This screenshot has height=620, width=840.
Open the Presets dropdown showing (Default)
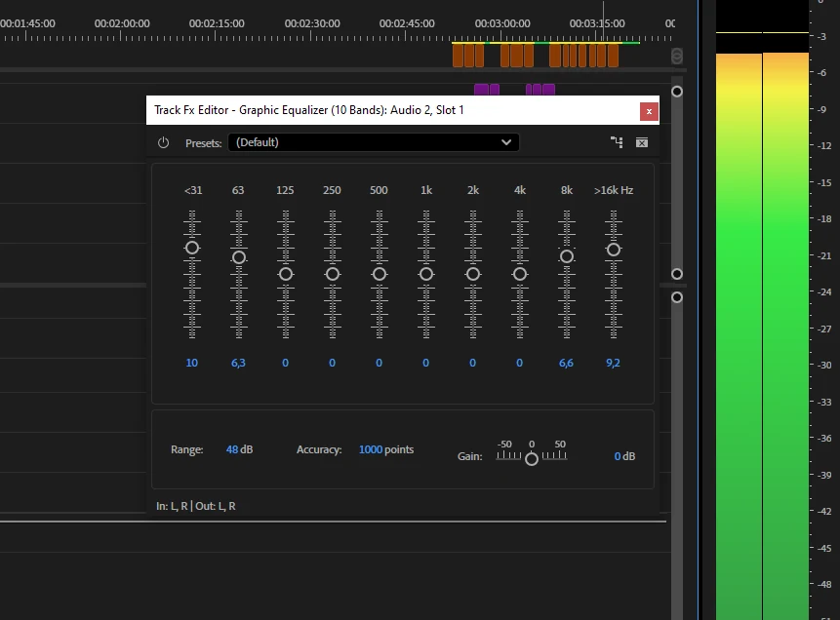(374, 142)
